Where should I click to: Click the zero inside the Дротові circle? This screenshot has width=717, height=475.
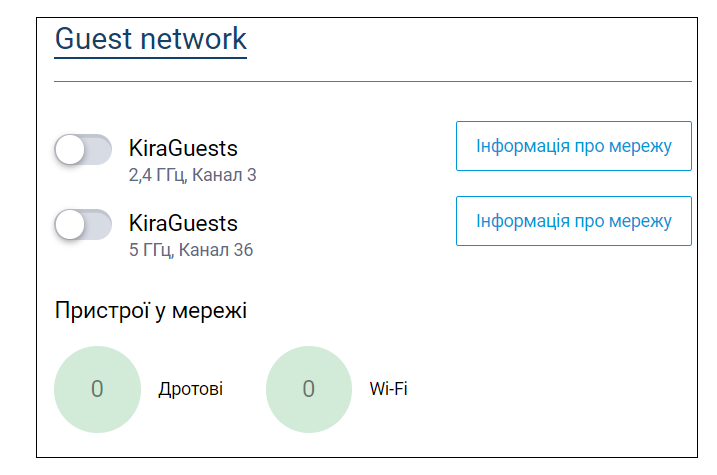pyautogui.click(x=97, y=389)
